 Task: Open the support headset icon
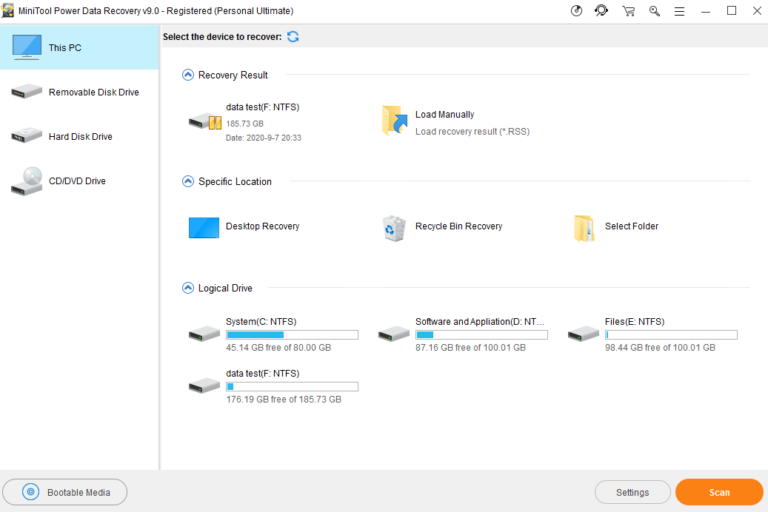coord(601,11)
